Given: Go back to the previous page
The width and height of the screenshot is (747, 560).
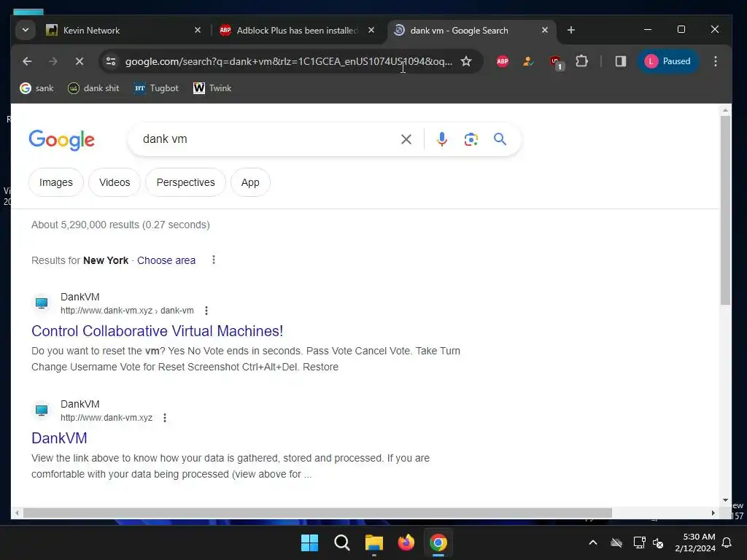Looking at the screenshot, I should click(x=27, y=61).
